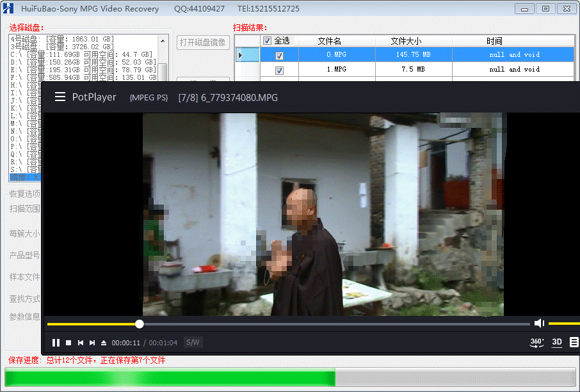Screen dimensions: 580x392
Task: Skip to next file in playlist
Action: [92, 343]
